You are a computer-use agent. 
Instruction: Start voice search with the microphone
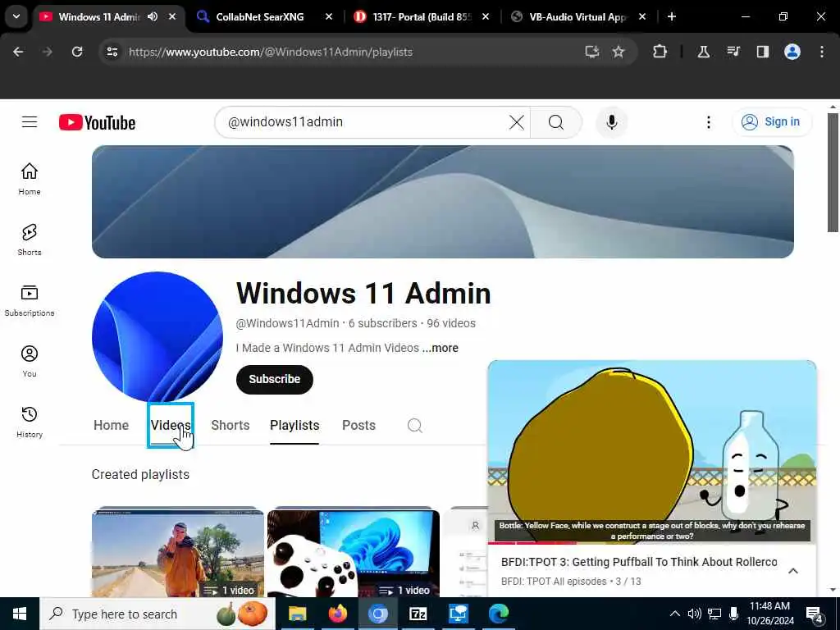611,122
